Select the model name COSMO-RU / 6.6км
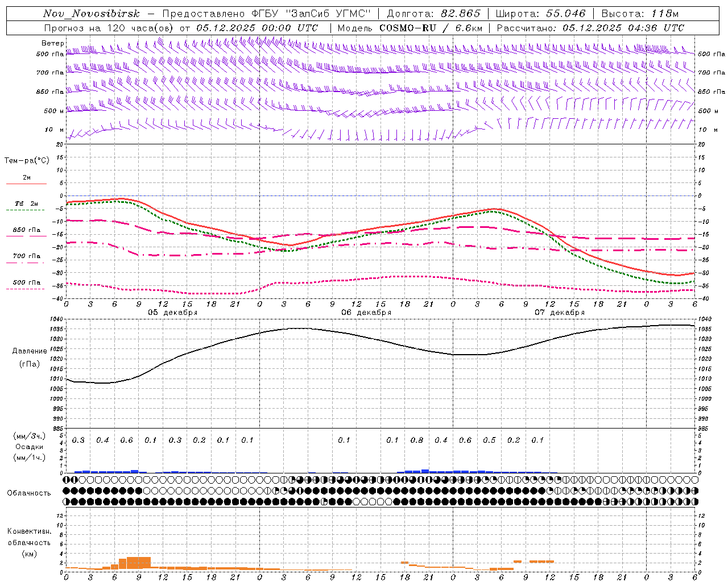Screen dimensions: 728x582 click(x=431, y=28)
